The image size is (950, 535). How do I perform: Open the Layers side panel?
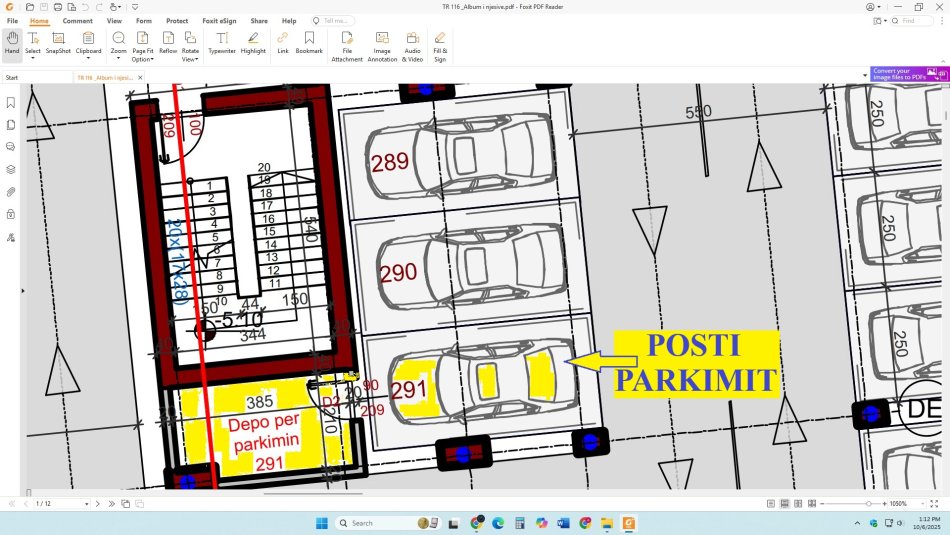pyautogui.click(x=11, y=169)
